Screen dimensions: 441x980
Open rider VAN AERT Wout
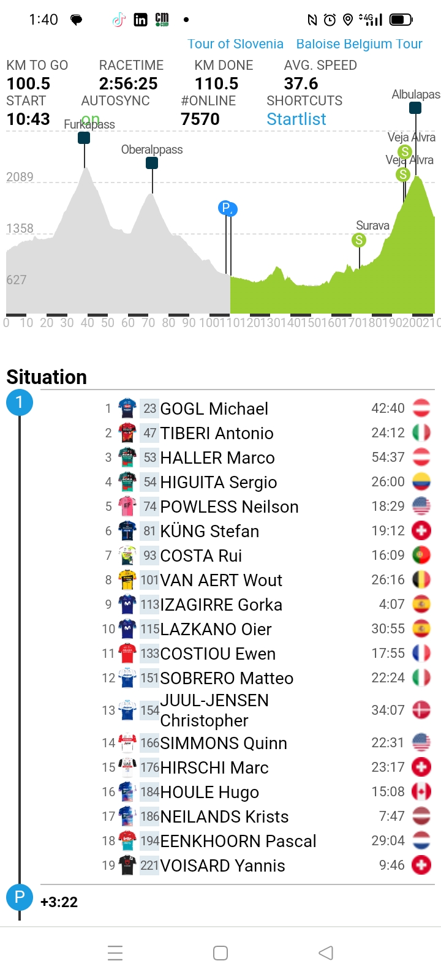tap(221, 580)
